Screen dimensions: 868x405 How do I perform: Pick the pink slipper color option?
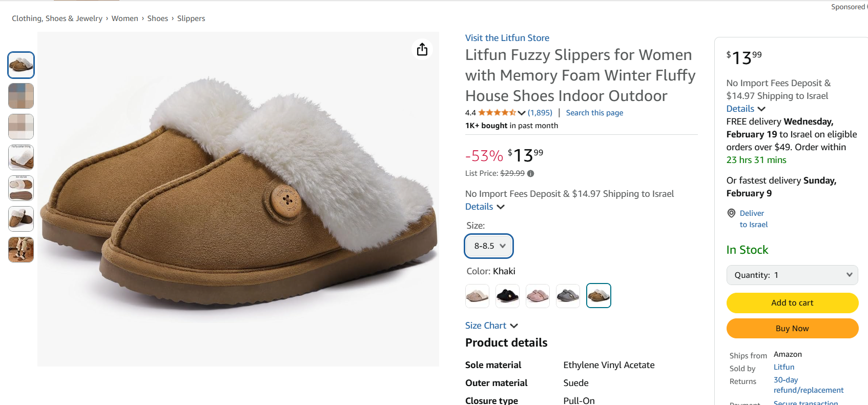538,296
